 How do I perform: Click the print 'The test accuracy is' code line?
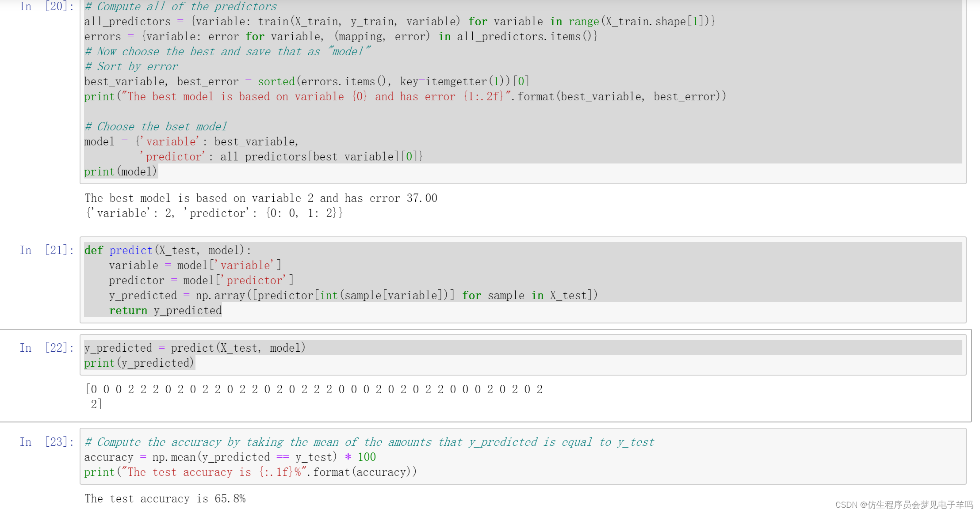coord(250,472)
